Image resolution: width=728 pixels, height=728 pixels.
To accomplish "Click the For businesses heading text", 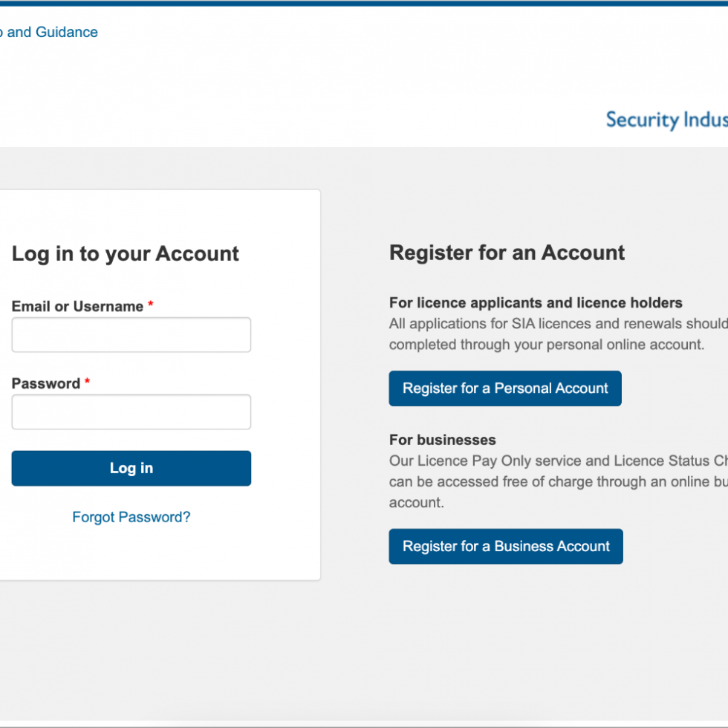I will 442,440.
